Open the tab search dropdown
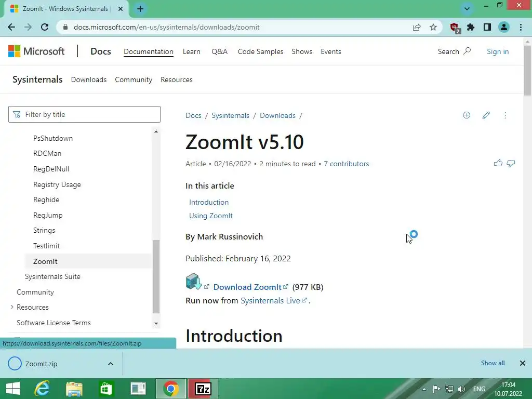Viewport: 532px width, 399px height. tap(467, 9)
